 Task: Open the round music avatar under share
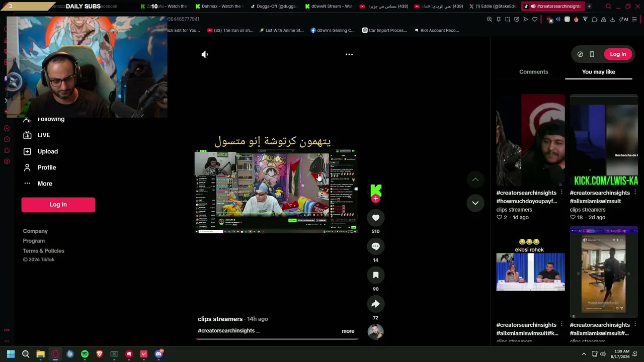click(x=376, y=332)
